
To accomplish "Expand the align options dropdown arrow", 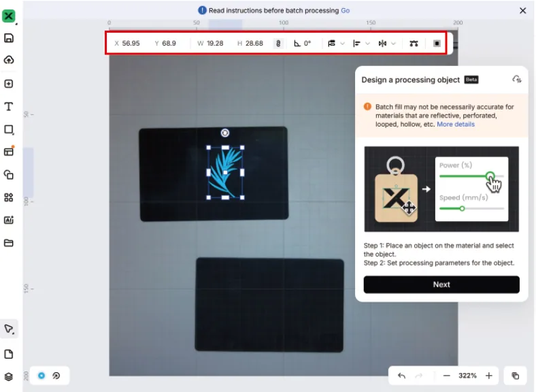I will [368, 44].
